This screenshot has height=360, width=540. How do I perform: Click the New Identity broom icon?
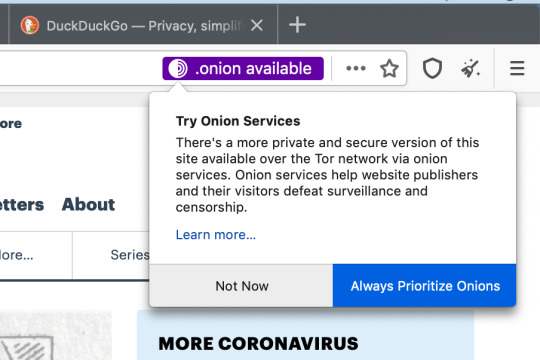point(470,68)
